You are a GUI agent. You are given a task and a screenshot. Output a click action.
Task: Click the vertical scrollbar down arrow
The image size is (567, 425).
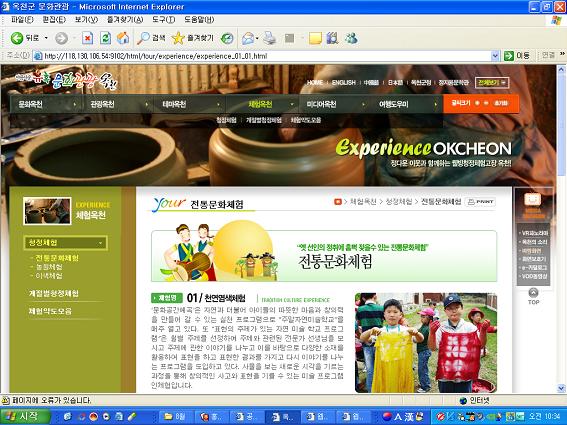click(561, 388)
